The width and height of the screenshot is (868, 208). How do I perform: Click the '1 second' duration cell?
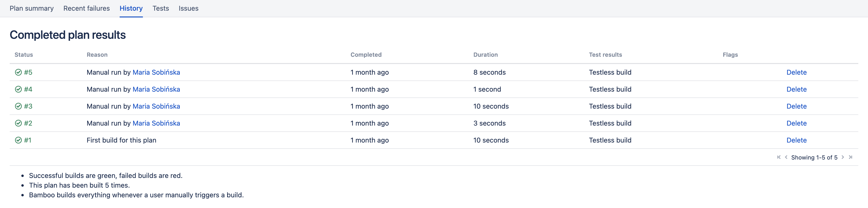click(x=487, y=89)
